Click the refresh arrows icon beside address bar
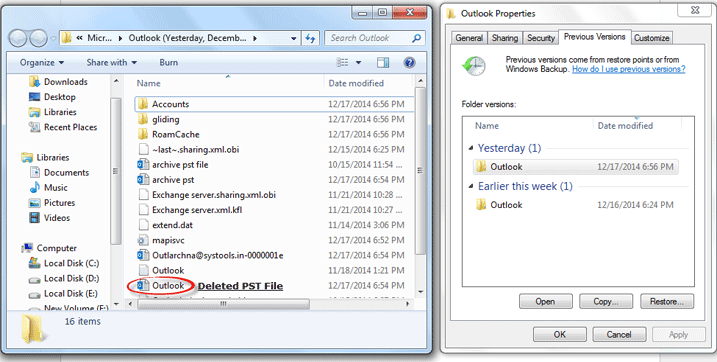The width and height of the screenshot is (717, 362). pos(310,38)
